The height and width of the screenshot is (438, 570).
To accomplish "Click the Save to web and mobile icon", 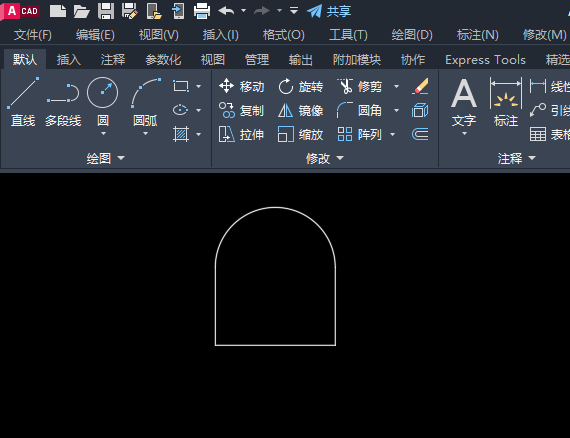I will tap(178, 11).
